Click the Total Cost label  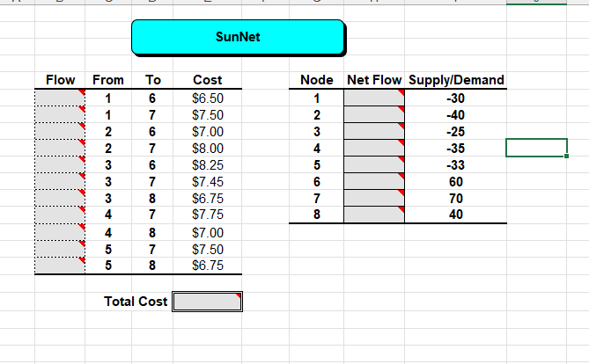pos(136,302)
